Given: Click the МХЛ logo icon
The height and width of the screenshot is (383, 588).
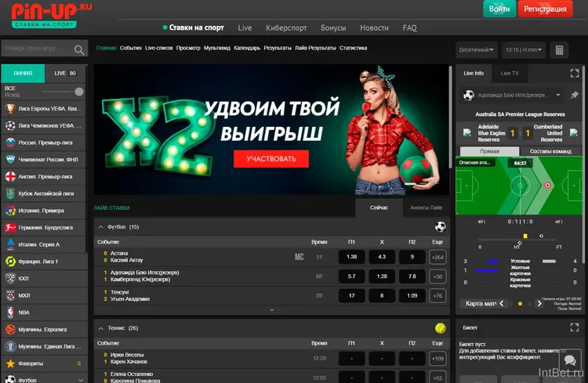Looking at the screenshot, I should point(10,295).
